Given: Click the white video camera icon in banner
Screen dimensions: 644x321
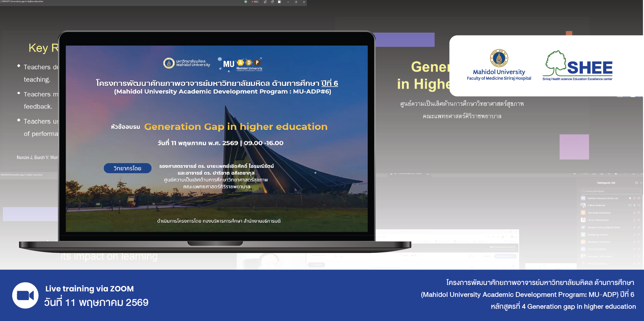Looking at the screenshot, I should (x=25, y=295).
